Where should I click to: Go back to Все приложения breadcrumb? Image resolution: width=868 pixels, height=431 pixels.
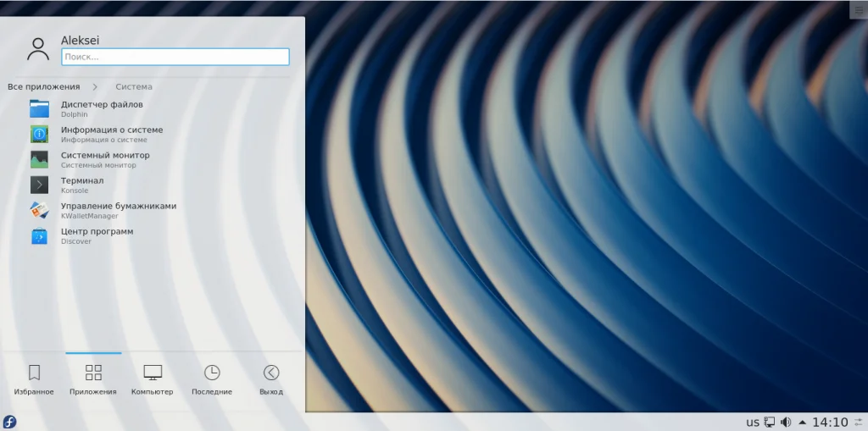click(44, 87)
